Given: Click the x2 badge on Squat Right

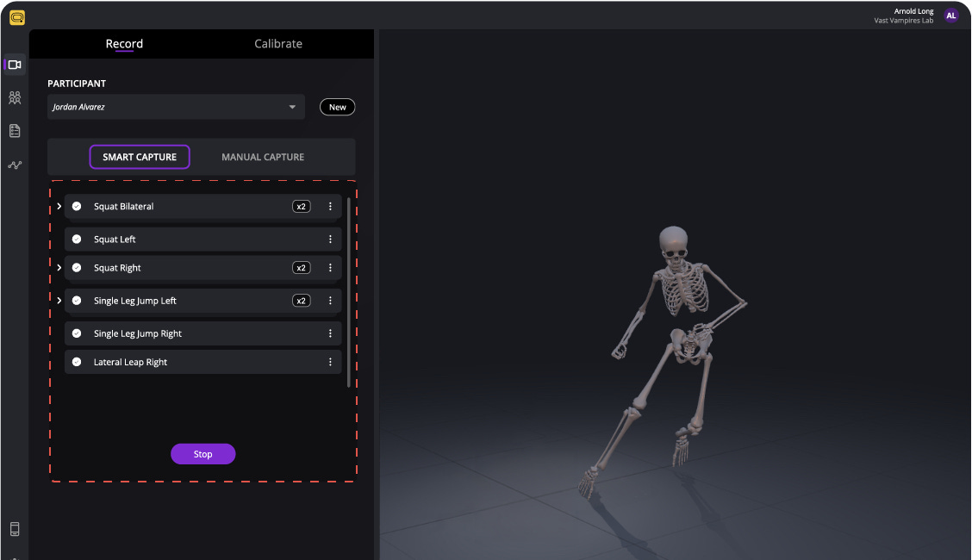Looking at the screenshot, I should click(x=302, y=268).
